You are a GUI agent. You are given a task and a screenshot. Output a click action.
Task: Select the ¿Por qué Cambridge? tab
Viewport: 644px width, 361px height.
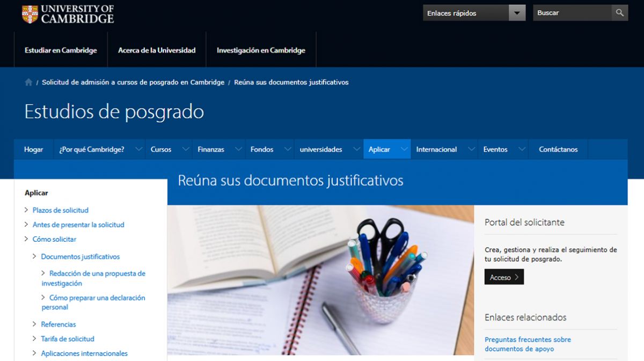coord(92,149)
